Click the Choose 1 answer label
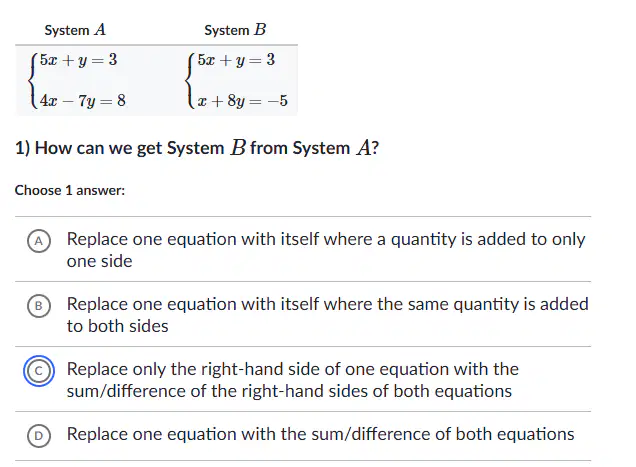Screen dimensions: 636x467 coord(70,190)
